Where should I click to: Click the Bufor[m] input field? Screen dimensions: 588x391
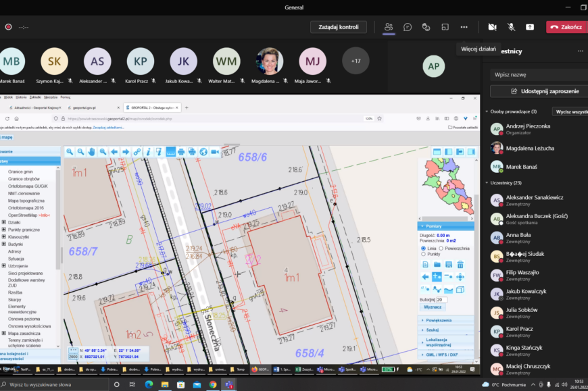click(x=442, y=300)
